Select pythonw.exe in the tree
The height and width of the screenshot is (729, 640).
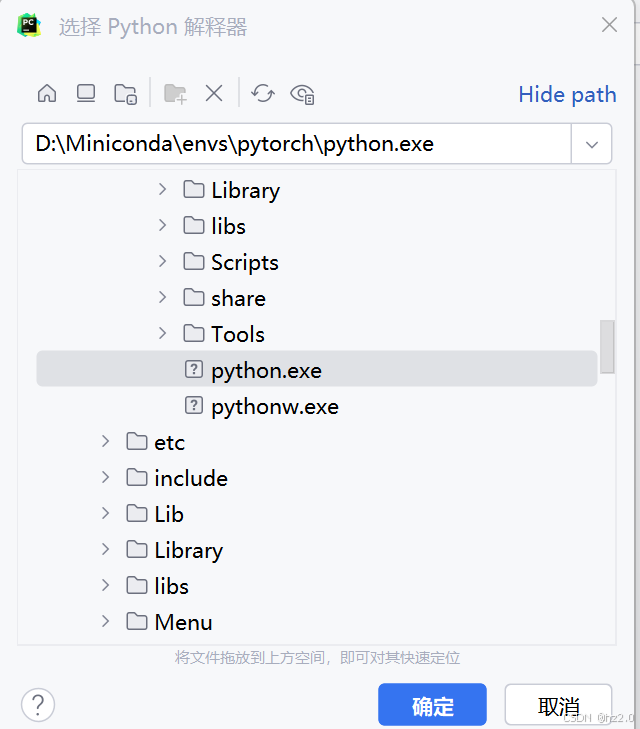click(317, 405)
